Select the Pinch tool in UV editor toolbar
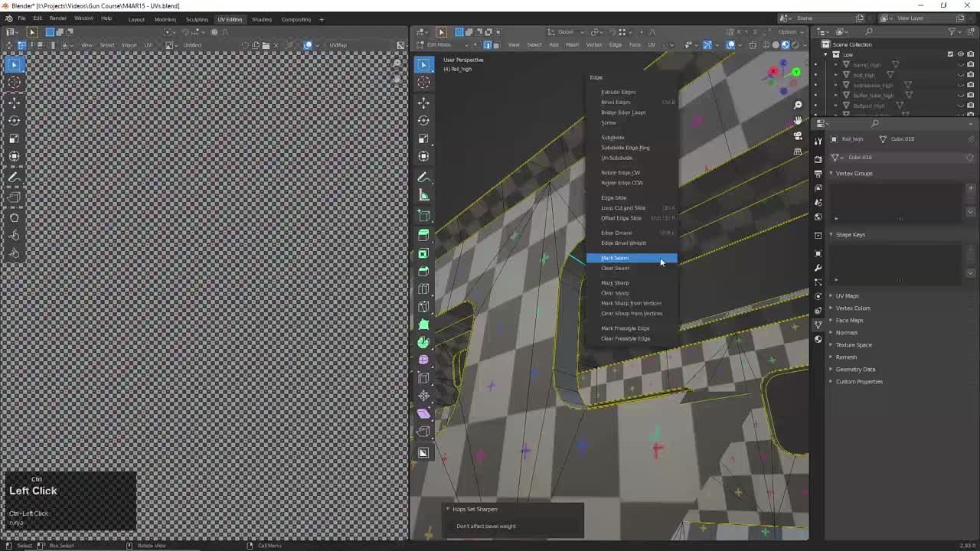Image resolution: width=980 pixels, height=551 pixels. [15, 253]
